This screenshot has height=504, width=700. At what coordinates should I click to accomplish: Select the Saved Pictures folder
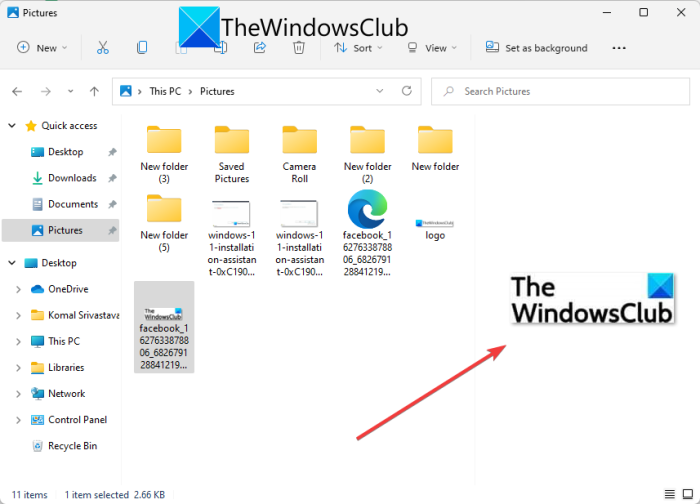pos(232,154)
